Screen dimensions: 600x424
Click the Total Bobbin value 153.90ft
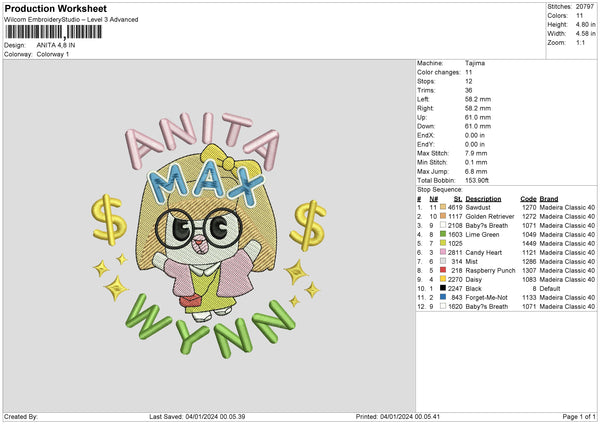(x=477, y=180)
